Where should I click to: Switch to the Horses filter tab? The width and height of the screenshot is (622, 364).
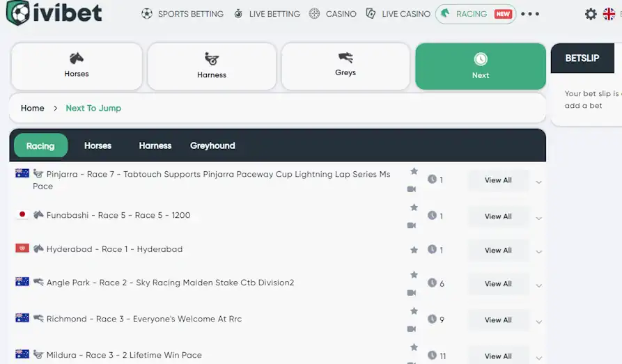pos(98,145)
